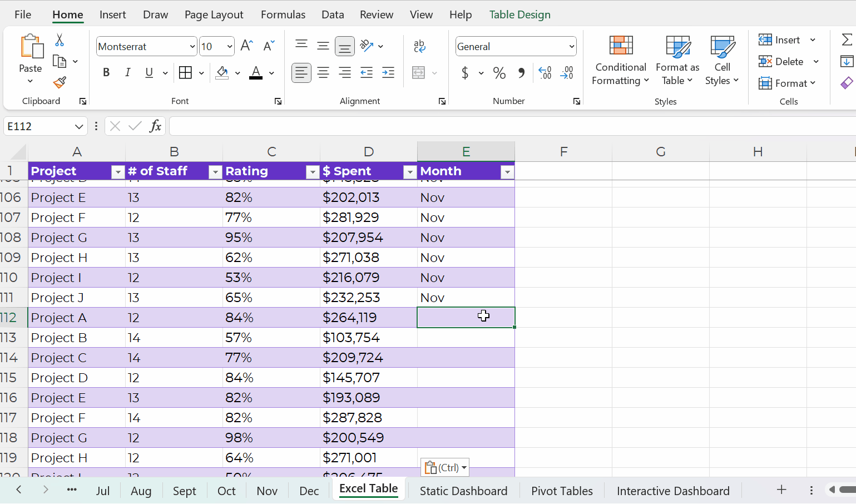The height and width of the screenshot is (504, 856).
Task: Click the Wrap Text icon
Action: (x=420, y=46)
